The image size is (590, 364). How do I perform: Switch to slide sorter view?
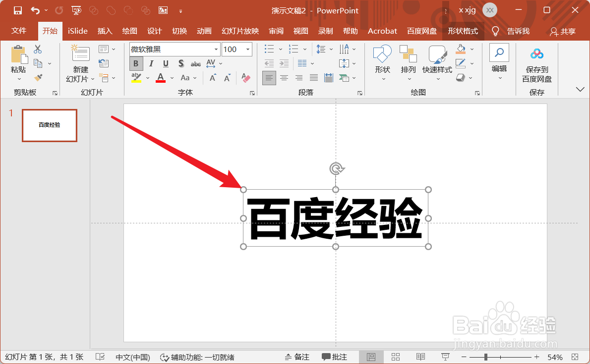coord(396,357)
